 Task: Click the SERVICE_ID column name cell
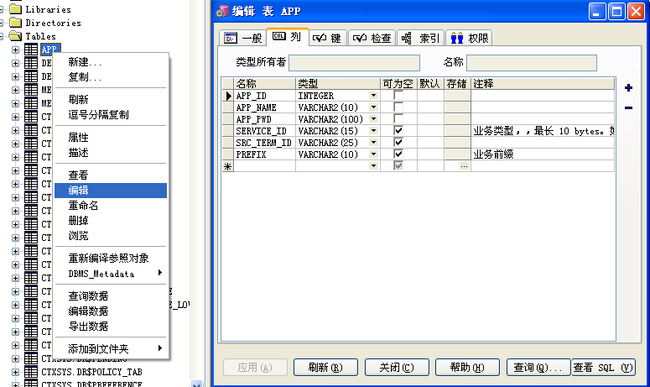tap(264, 131)
